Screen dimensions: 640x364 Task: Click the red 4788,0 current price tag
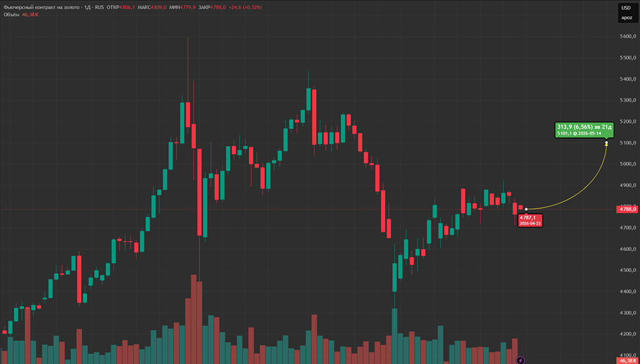point(628,209)
